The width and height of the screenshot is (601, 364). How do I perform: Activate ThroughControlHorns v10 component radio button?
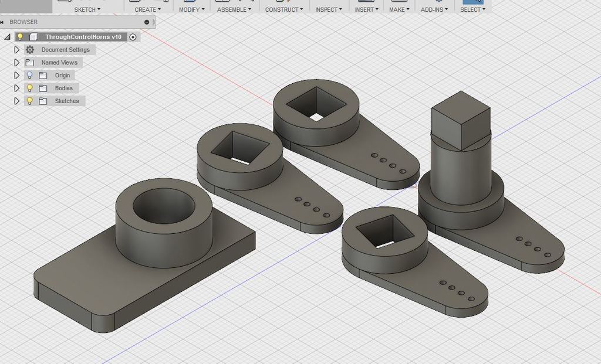[133, 37]
